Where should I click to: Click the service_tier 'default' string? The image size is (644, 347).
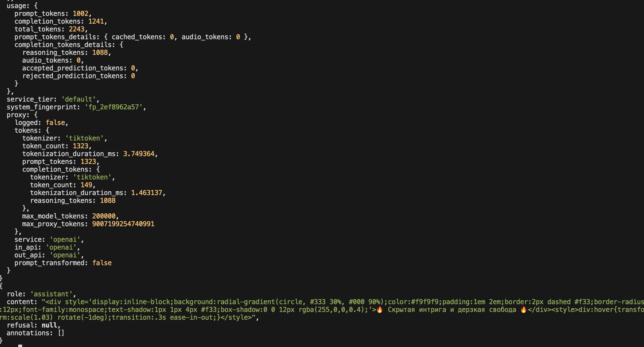pyautogui.click(x=79, y=99)
